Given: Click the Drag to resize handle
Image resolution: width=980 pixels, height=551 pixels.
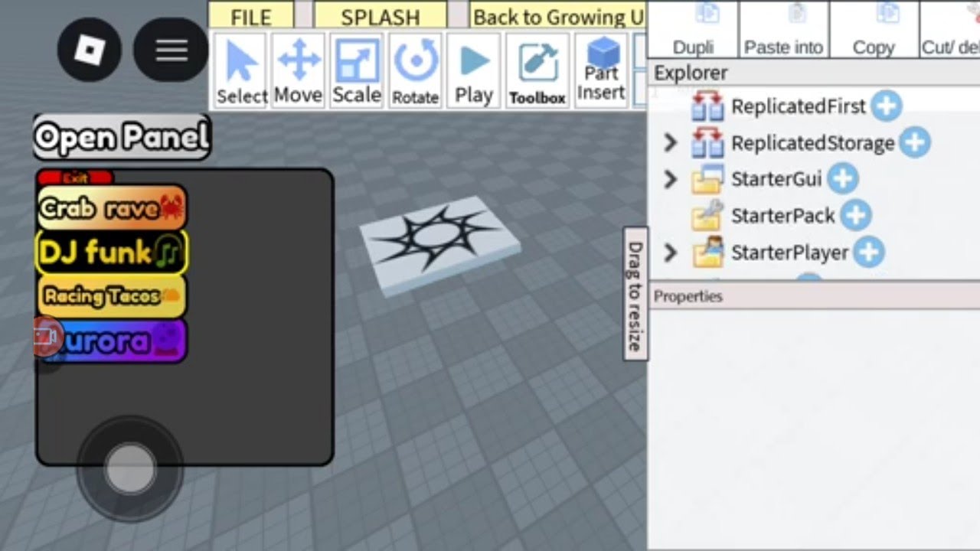Looking at the screenshot, I should 635,294.
